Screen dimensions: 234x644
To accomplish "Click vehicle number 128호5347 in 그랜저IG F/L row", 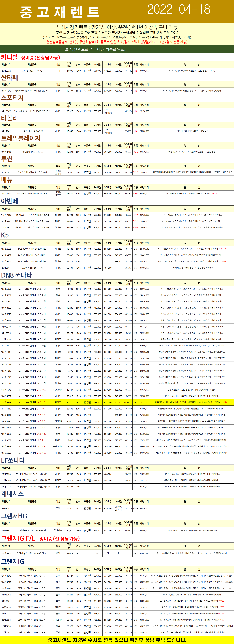I will click(x=6, y=553).
